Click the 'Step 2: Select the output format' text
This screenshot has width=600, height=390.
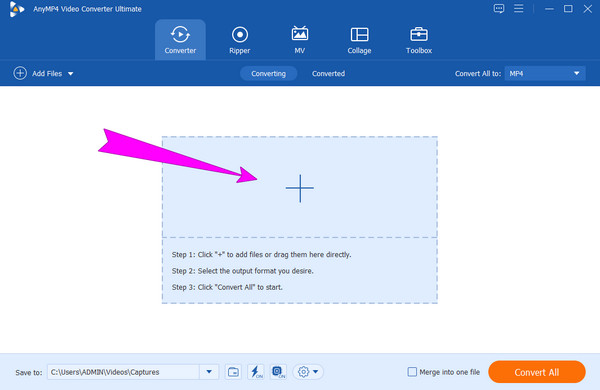pos(243,271)
